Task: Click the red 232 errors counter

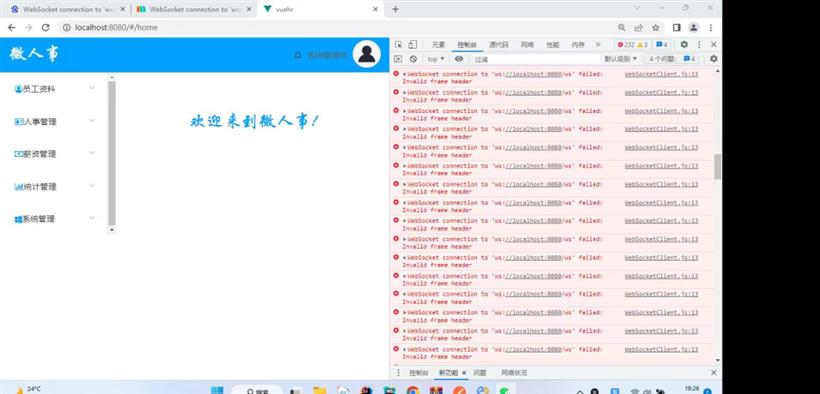Action: click(625, 45)
